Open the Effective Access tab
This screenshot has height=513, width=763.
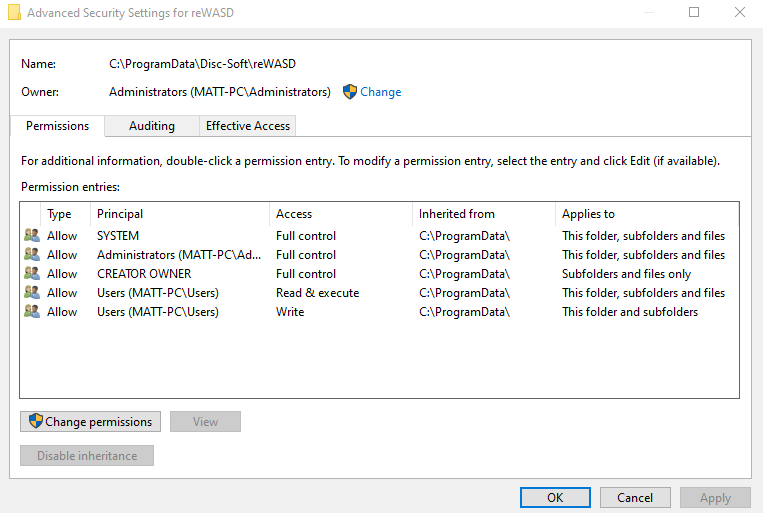[x=247, y=126]
